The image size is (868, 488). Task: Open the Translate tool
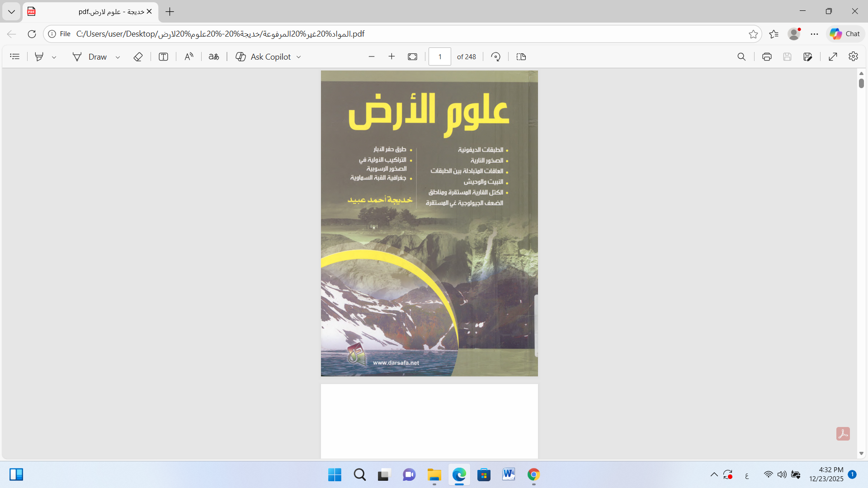[214, 56]
